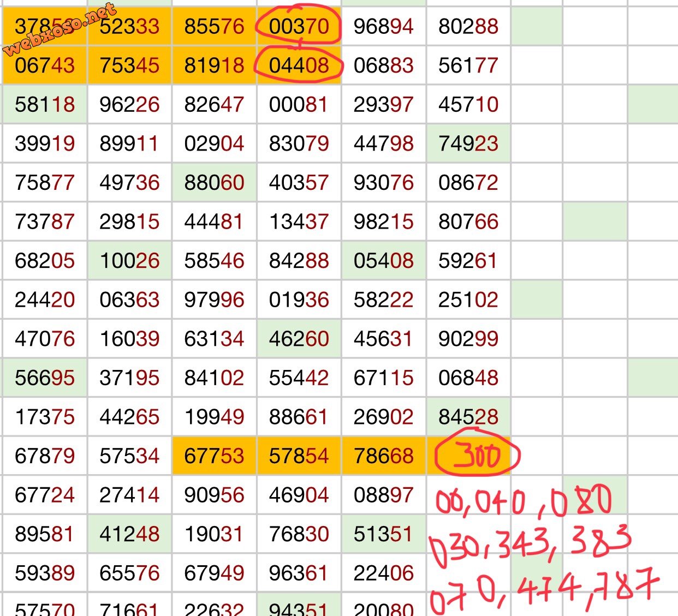The width and height of the screenshot is (678, 616).
Task: Select the cell containing 24420
Action: 45,300
